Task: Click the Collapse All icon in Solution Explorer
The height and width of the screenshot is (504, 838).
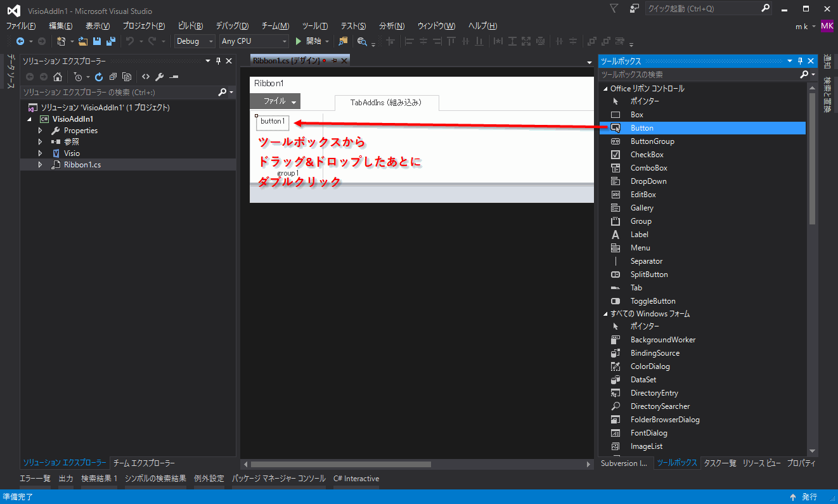Action: (113, 77)
